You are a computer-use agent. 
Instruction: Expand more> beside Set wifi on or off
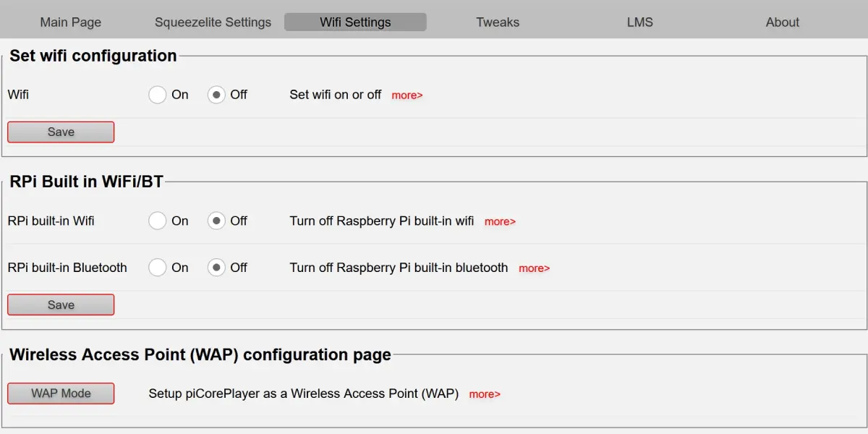click(x=407, y=95)
